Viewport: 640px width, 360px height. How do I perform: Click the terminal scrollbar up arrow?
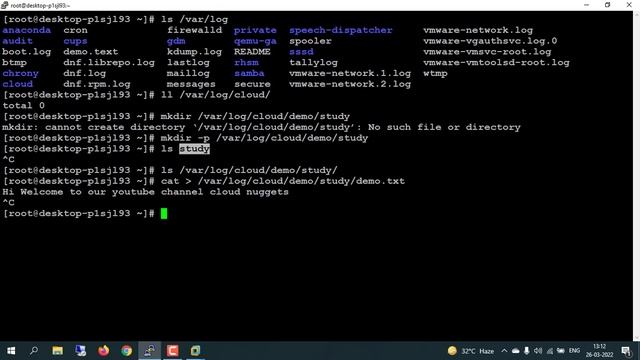636,14
